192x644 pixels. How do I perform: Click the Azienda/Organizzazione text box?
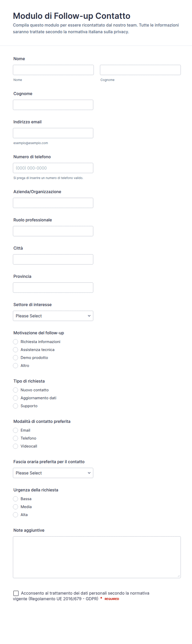coord(53,203)
